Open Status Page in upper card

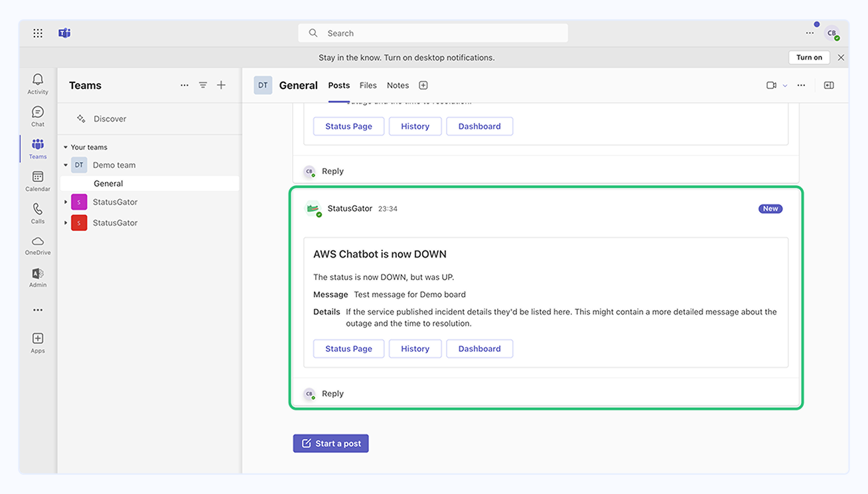pos(348,126)
